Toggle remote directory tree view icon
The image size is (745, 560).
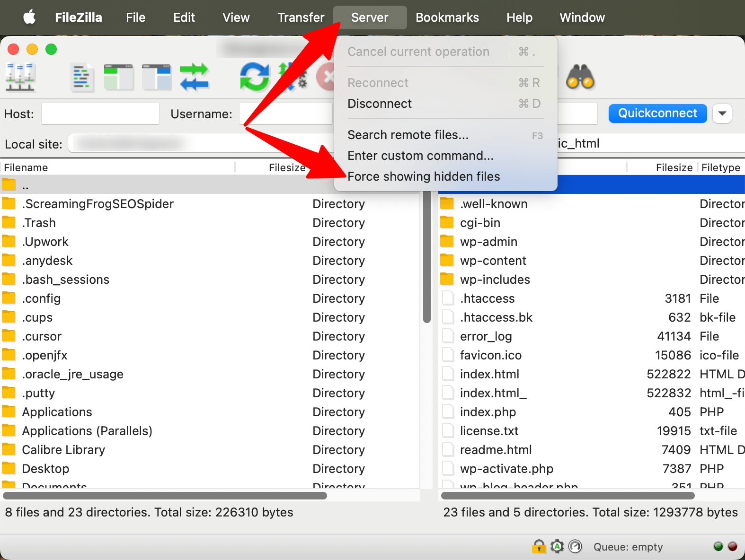click(x=157, y=78)
